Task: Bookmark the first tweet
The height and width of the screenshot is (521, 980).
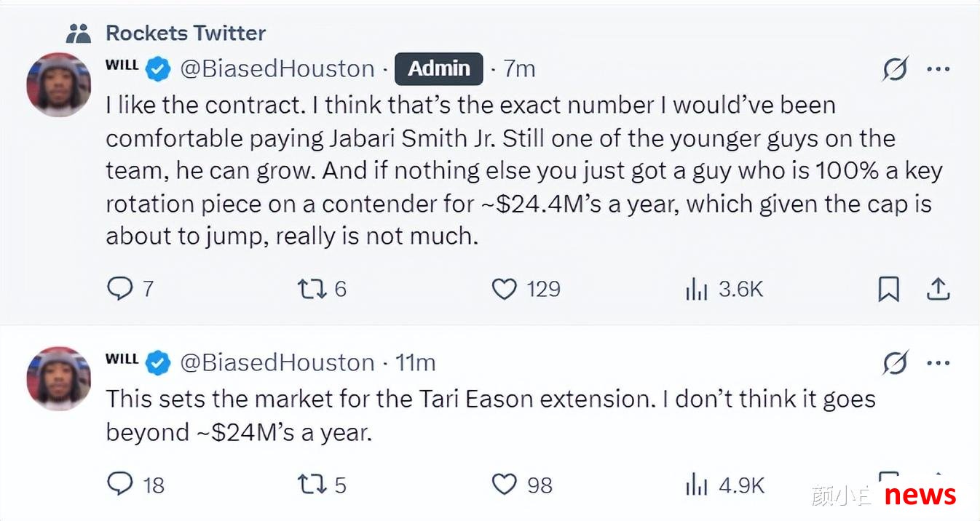Action: point(888,290)
